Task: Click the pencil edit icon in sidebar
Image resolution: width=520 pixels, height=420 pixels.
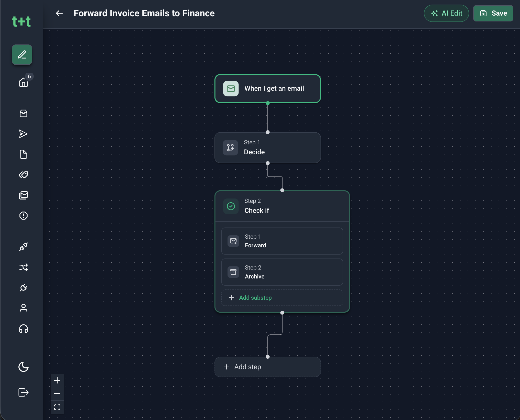Action: tap(22, 55)
